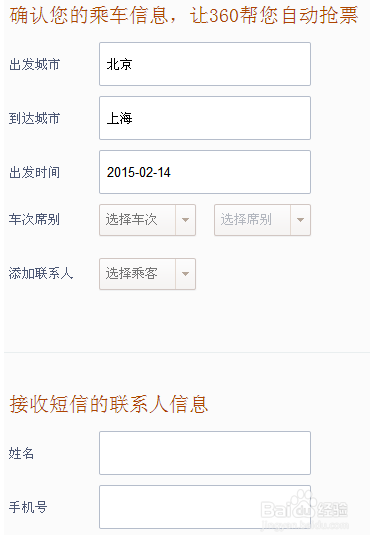Click the 车次席别 label

(x=34, y=219)
